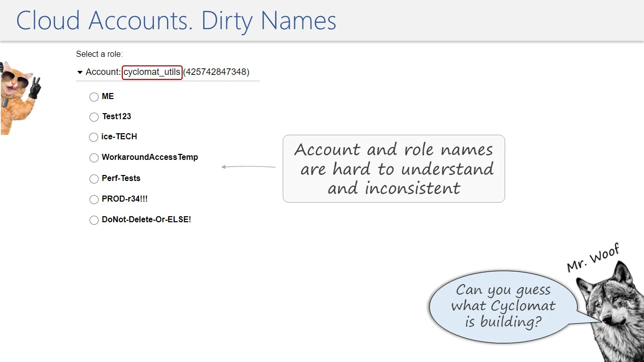
Task: Pick the Perf-Tests role radio button
Action: pos(94,179)
